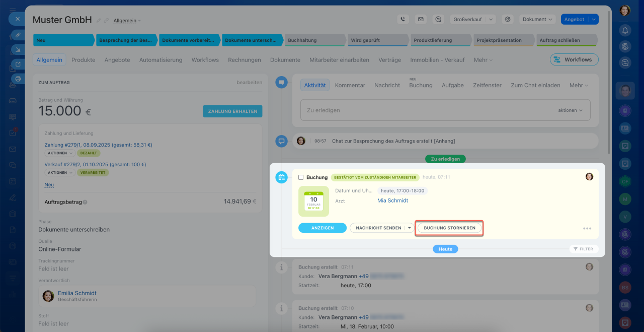This screenshot has width=644, height=332.
Task: Open the chat bubble icon in header
Action: pos(438,19)
